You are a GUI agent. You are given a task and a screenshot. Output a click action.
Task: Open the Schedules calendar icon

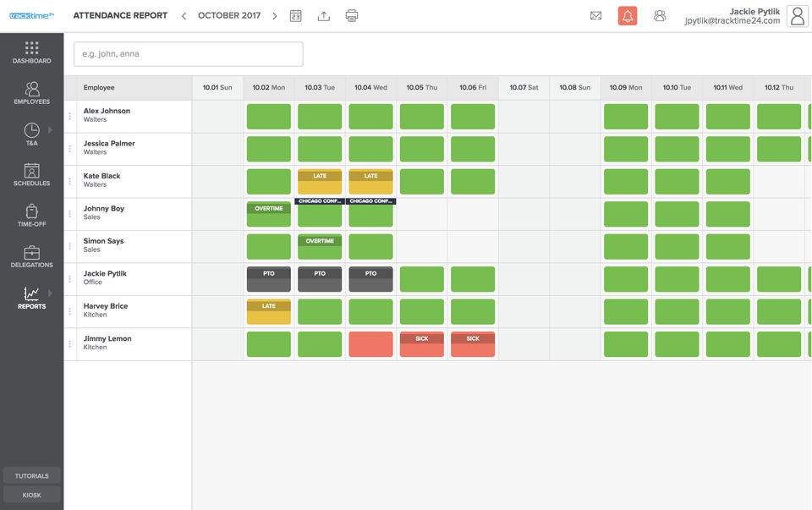31,170
